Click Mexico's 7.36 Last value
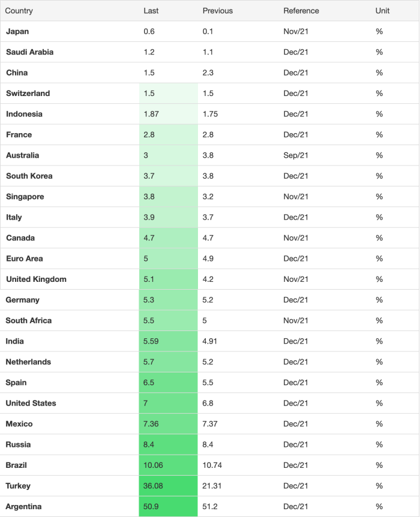This screenshot has height=517, width=420. click(x=151, y=423)
